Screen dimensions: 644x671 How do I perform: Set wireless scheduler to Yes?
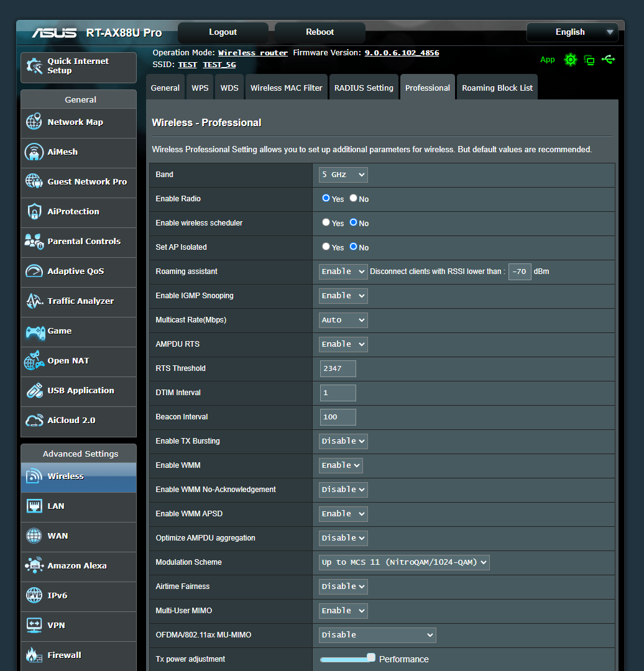click(x=326, y=222)
